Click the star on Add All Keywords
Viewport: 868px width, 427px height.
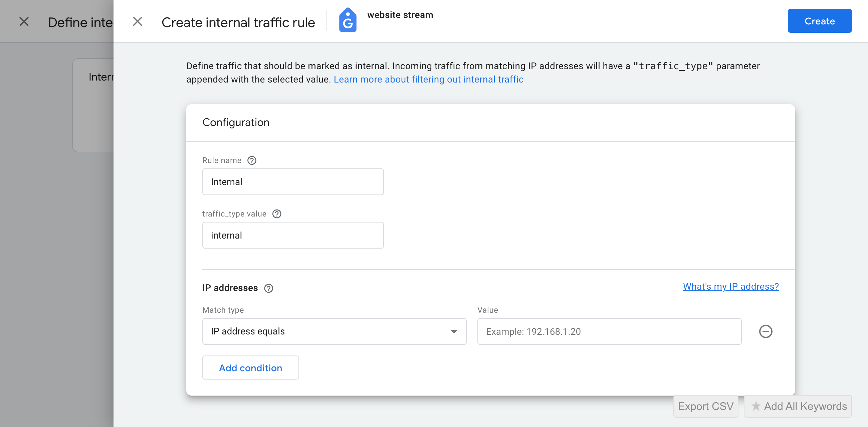[756, 406]
